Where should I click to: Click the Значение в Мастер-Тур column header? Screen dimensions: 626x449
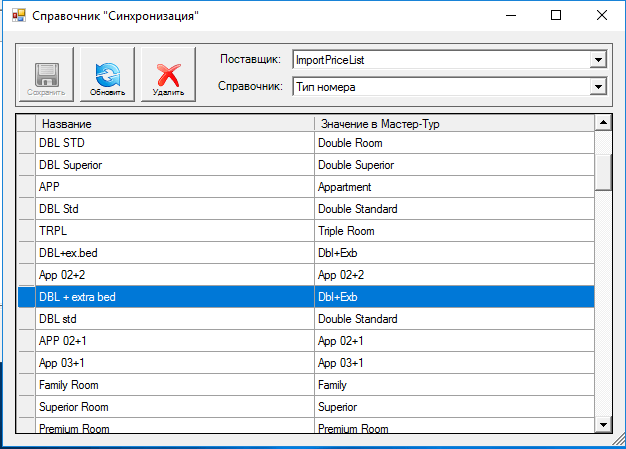tap(454, 124)
